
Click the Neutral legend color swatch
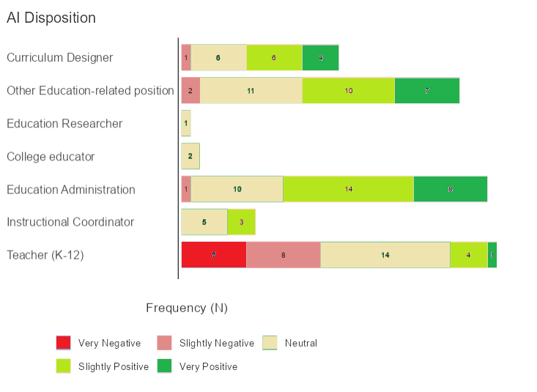(270, 343)
